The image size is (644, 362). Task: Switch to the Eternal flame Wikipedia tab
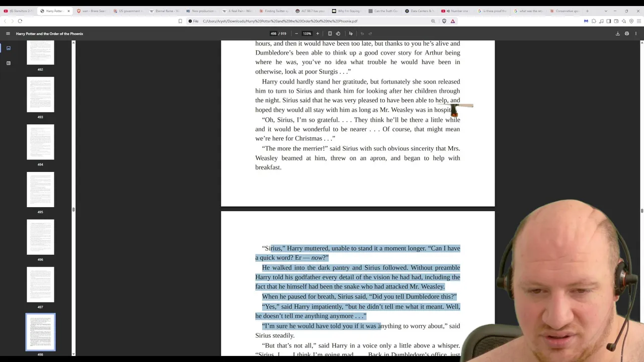point(165,11)
